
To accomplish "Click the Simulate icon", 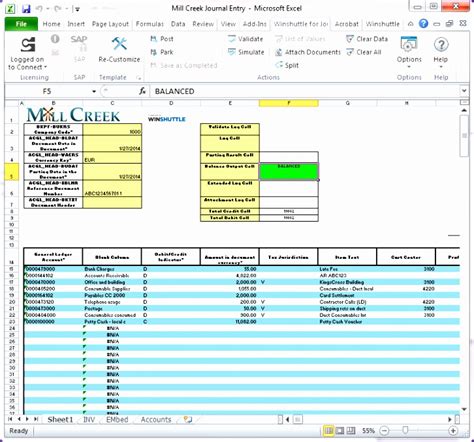I will click(x=232, y=52).
